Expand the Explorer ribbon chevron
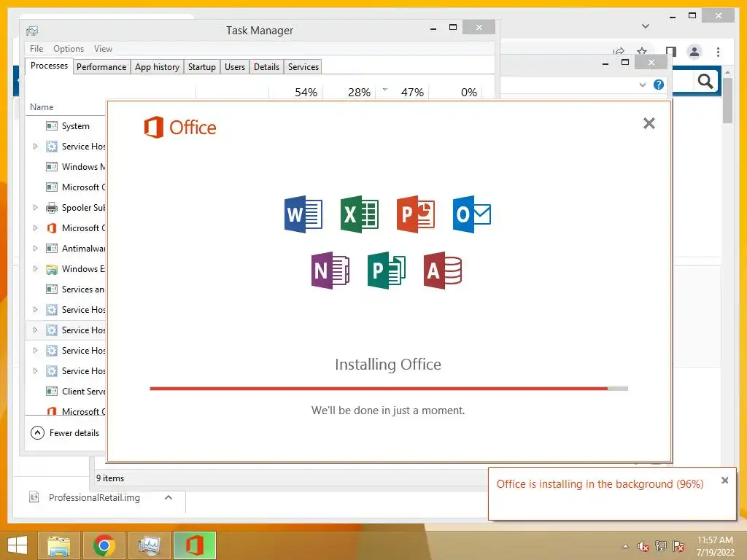Image resolution: width=747 pixels, height=560 pixels. (x=642, y=85)
